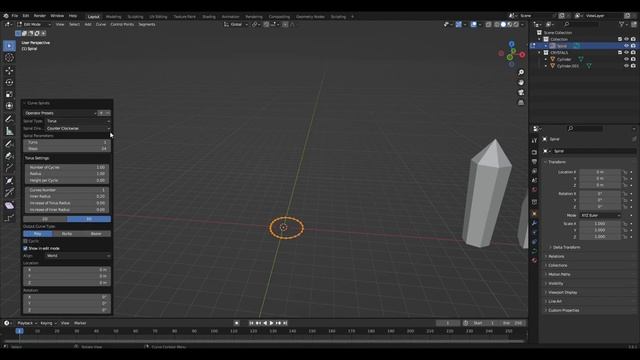Switch perspective/orthographic grid icon in viewport
This screenshot has width=640, height=360.
click(521, 103)
